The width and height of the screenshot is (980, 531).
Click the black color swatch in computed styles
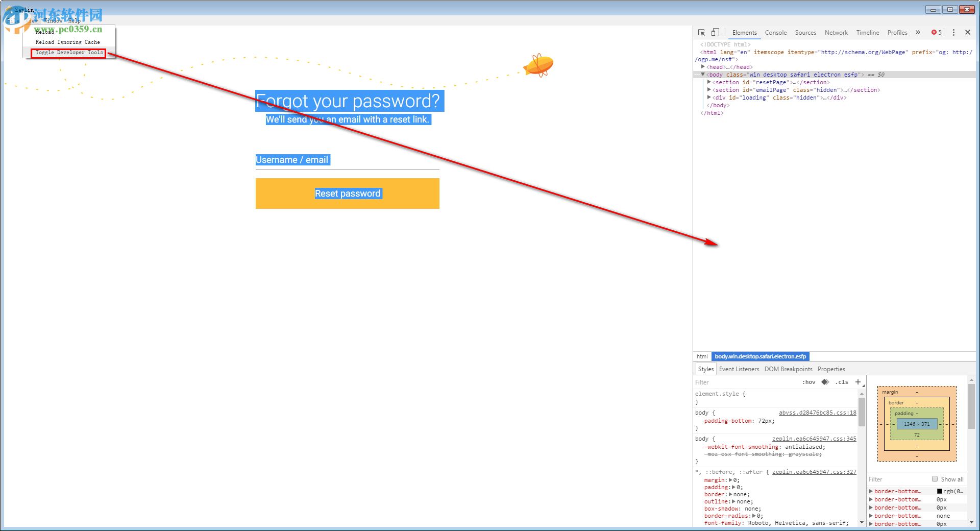[940, 491]
